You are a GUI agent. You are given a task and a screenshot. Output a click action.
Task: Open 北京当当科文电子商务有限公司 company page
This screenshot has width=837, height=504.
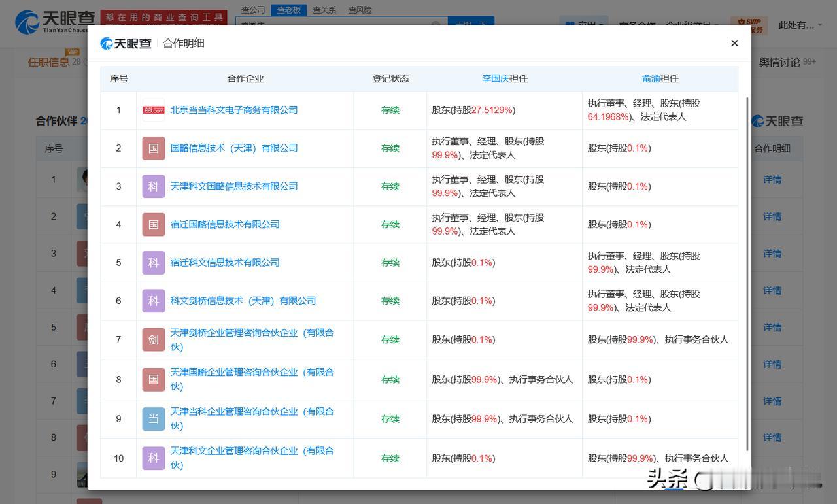click(x=234, y=110)
